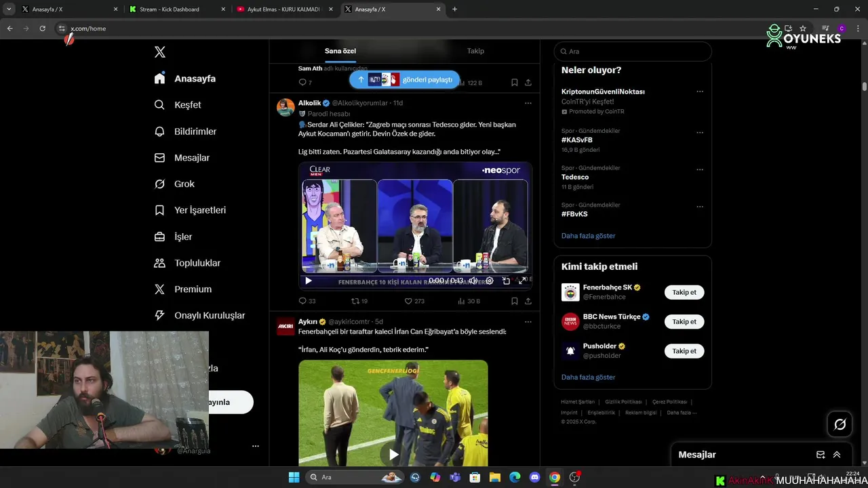Open more options on the Aykırı post
The width and height of the screenshot is (868, 488).
(528, 321)
